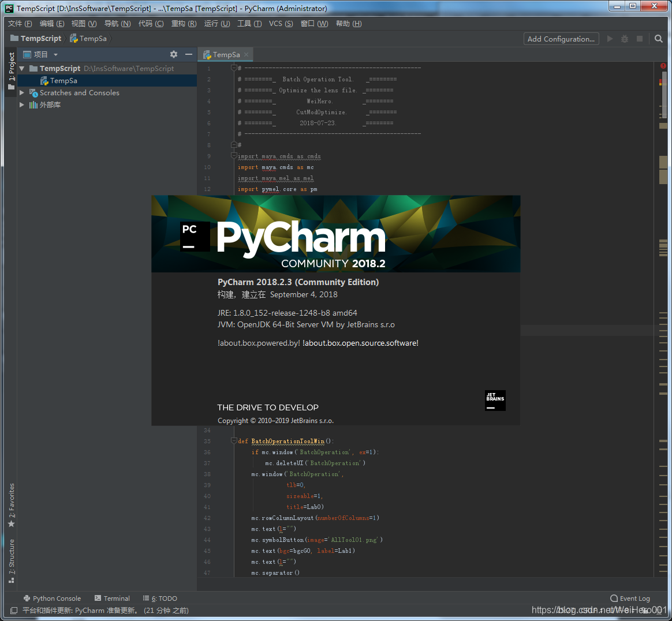Toggle the 7: Structure tool window
The height and width of the screenshot is (621, 672).
tap(11, 562)
